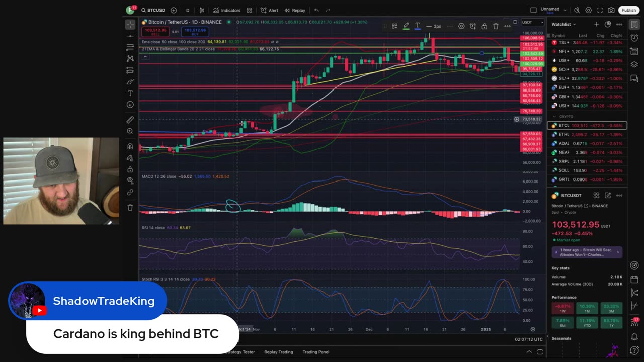The image size is (644, 362).
Task: Select the zoom in tool
Action: tap(130, 131)
